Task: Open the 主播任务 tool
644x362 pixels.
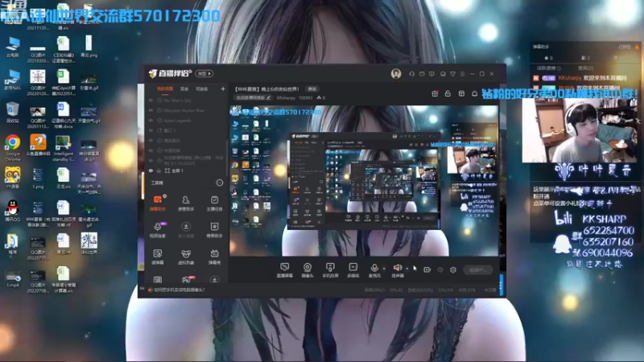Action: tap(214, 203)
